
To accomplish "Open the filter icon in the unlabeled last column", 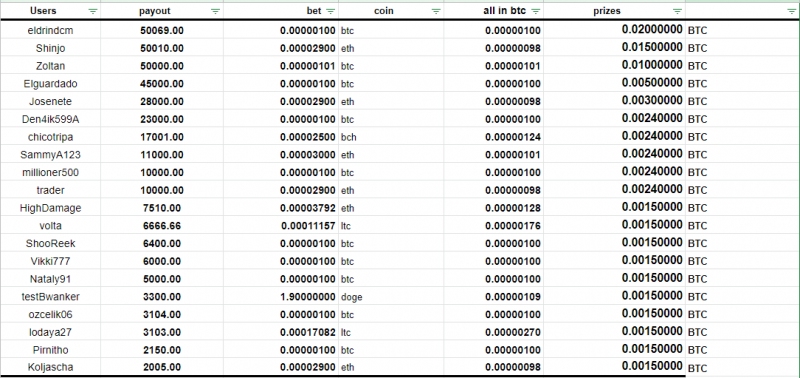I will (x=791, y=11).
